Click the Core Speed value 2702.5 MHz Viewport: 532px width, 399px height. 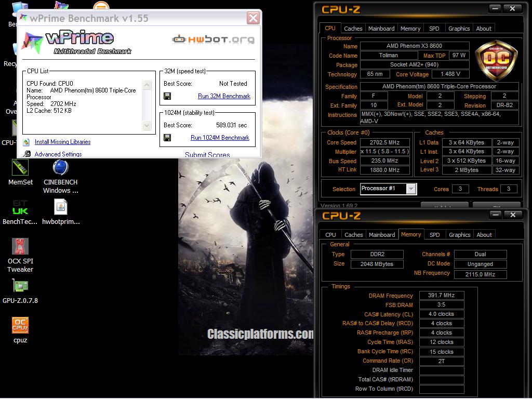pyautogui.click(x=385, y=142)
